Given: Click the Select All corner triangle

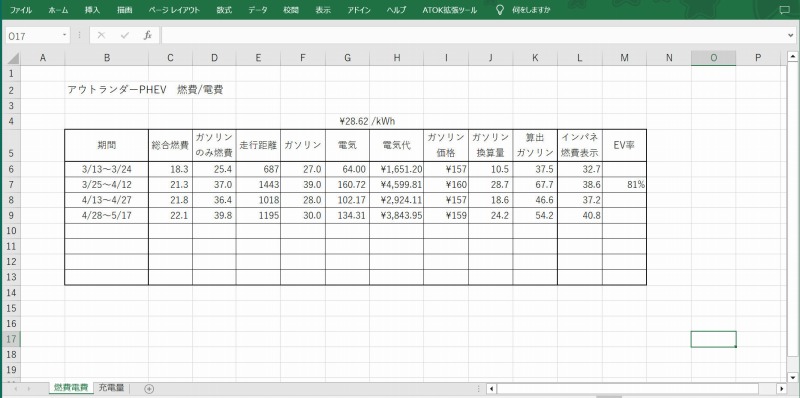Looking at the screenshot, I should pyautogui.click(x=13, y=58).
